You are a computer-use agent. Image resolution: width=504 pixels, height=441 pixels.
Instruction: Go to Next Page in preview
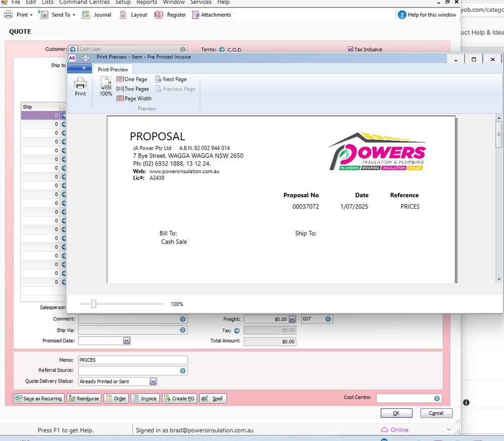[x=171, y=79]
